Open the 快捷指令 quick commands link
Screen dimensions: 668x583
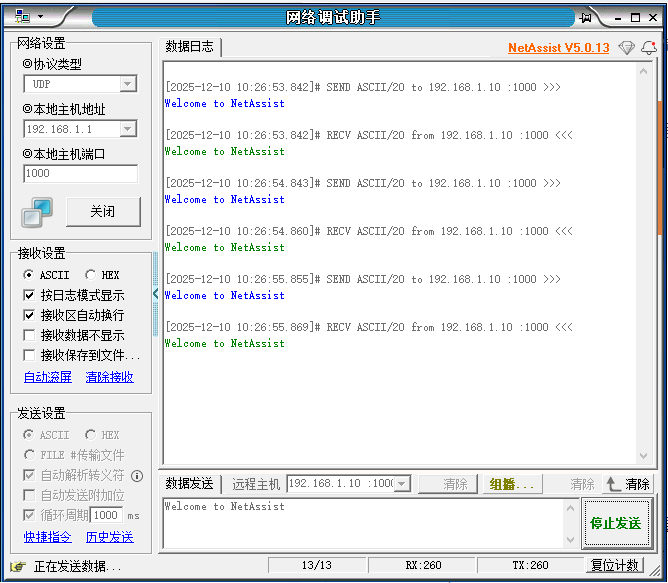[48, 537]
